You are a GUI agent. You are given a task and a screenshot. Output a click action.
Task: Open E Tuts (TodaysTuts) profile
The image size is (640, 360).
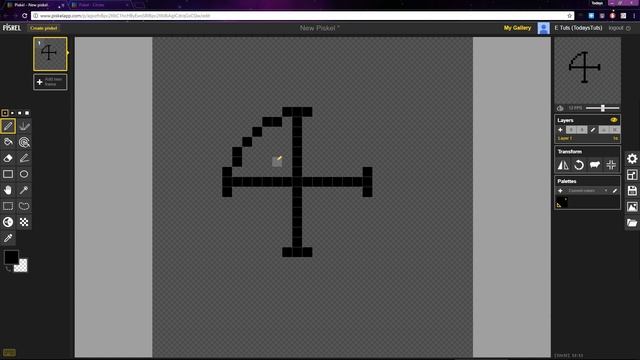pyautogui.click(x=578, y=28)
